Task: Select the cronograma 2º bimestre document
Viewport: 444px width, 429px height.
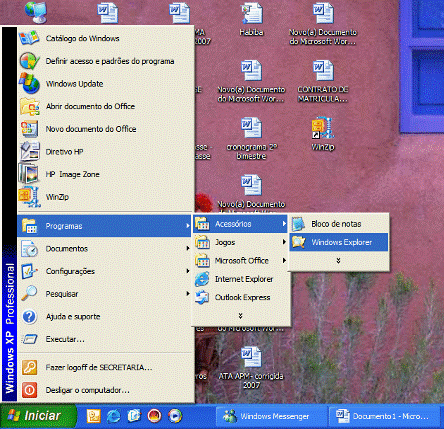Action: [252, 138]
